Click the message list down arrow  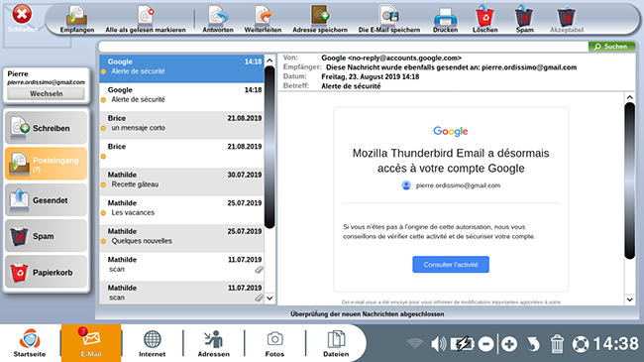pos(269,298)
